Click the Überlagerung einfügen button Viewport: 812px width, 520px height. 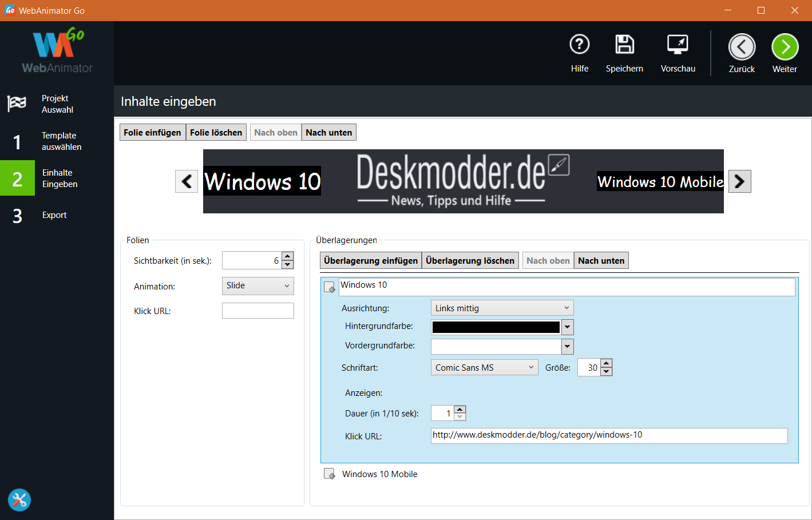371,260
